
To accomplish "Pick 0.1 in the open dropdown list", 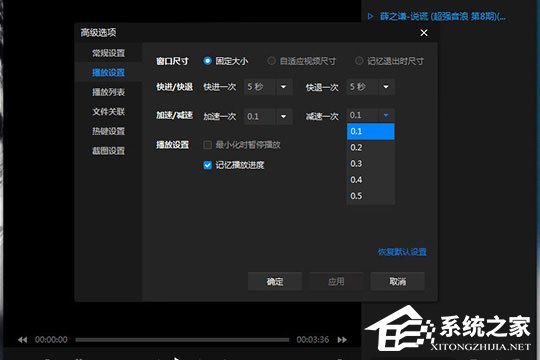I will 371,131.
